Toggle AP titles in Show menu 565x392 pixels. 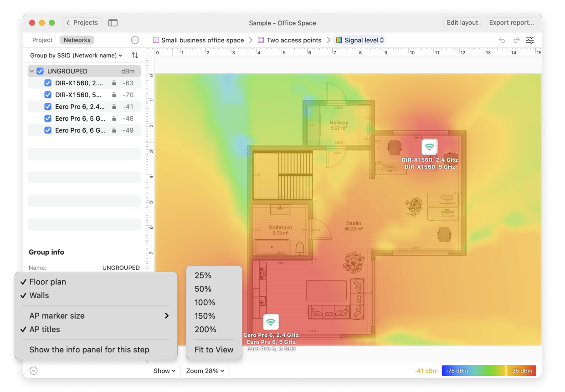96,329
